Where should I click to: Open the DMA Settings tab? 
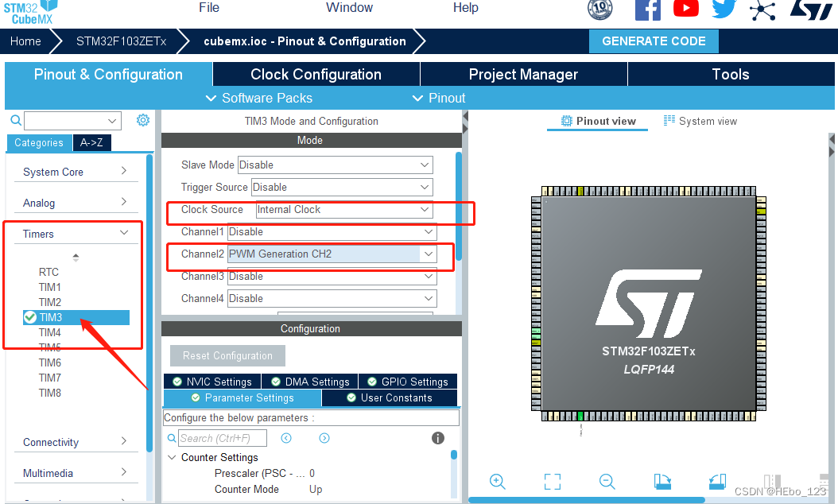pyautogui.click(x=310, y=382)
